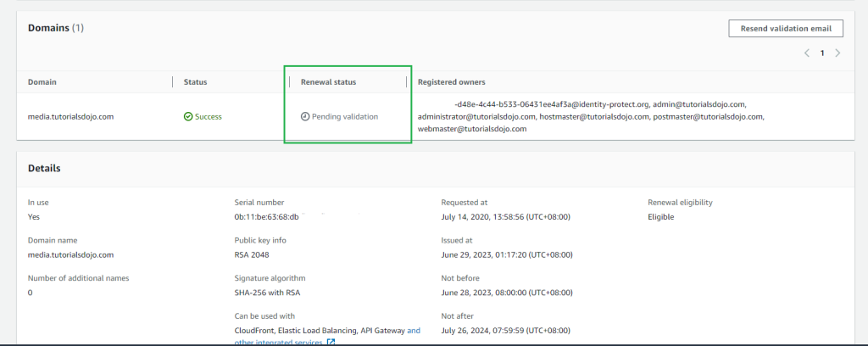This screenshot has width=868, height=346.
Task: Click the Eligible renewal eligibility value
Action: tap(663, 217)
